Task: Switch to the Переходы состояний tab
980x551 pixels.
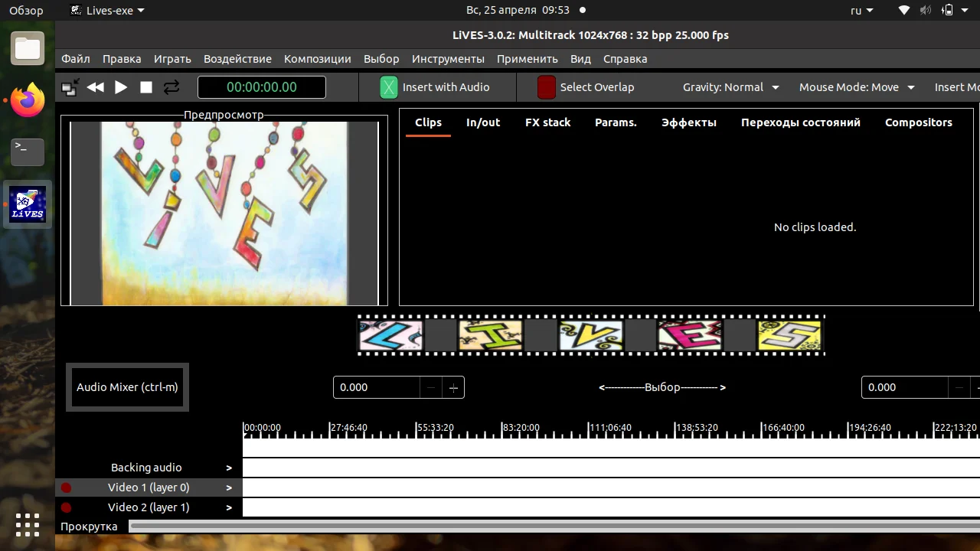Action: tap(801, 122)
